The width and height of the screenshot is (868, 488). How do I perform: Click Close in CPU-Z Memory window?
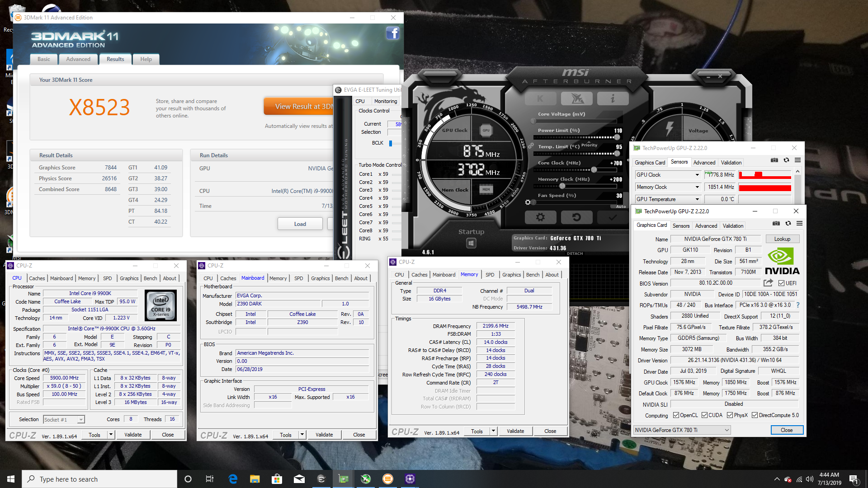550,431
